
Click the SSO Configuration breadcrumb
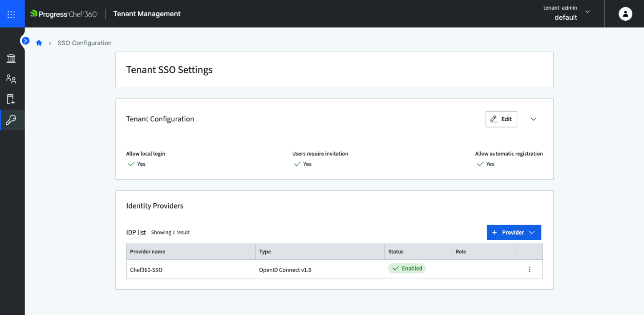coord(84,43)
